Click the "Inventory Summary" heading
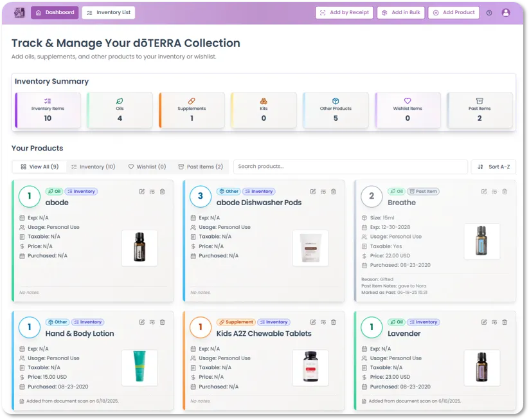 (51, 82)
